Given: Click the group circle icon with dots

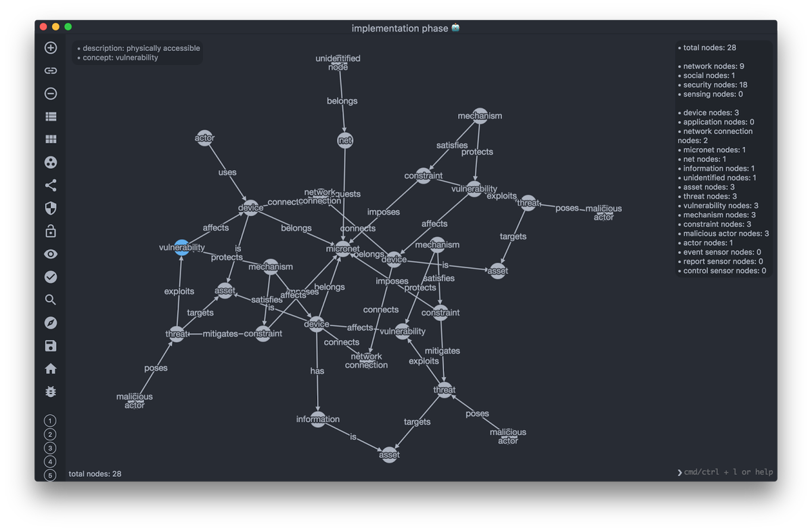Looking at the screenshot, I should click(51, 163).
